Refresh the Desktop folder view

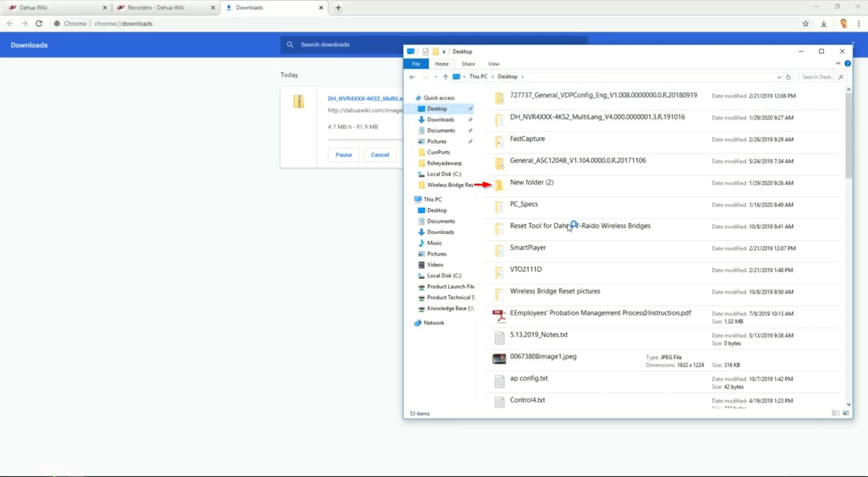[789, 77]
